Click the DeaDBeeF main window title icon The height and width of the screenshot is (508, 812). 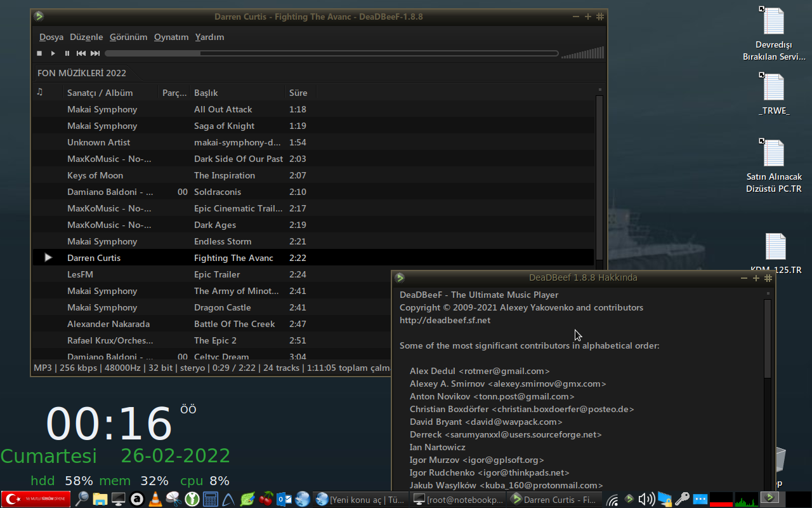39,17
